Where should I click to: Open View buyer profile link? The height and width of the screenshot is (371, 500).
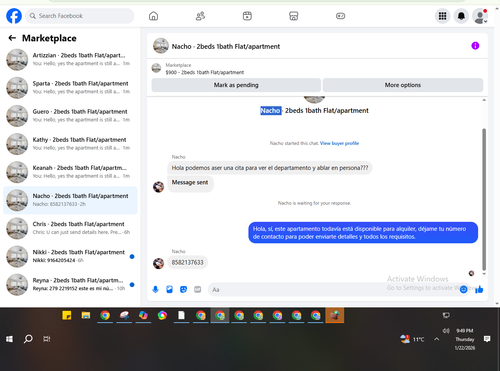point(339,143)
